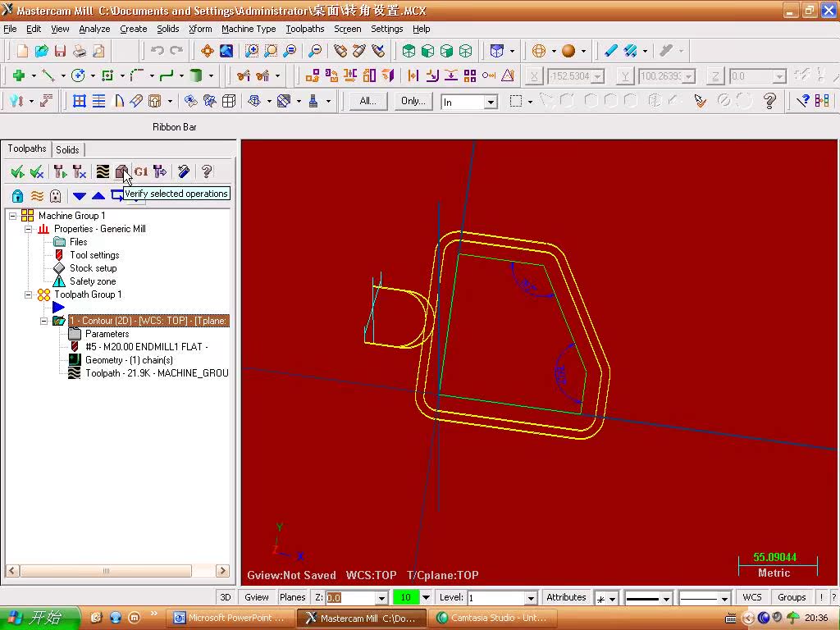Move the insert arrow up one item
The height and width of the screenshot is (630, 840).
point(98,195)
